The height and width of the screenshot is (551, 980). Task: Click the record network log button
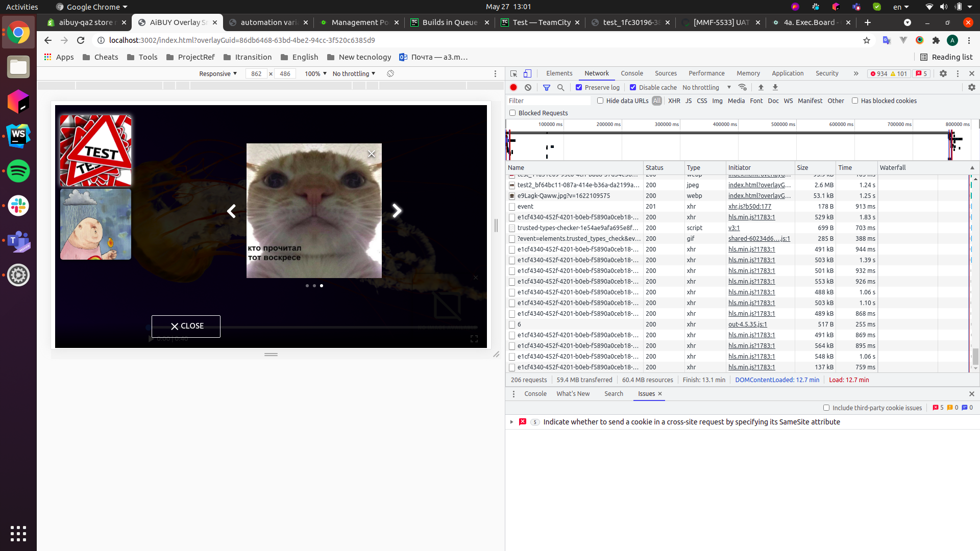coord(513,87)
